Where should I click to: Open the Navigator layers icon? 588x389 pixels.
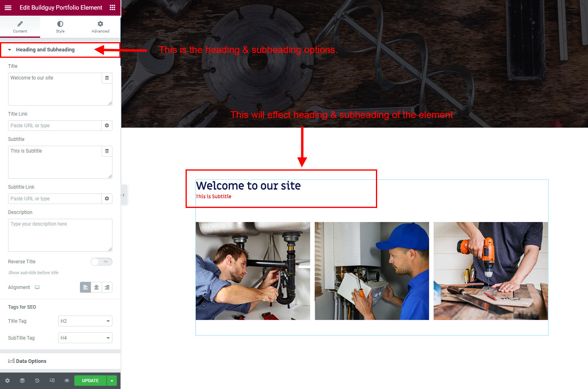(x=22, y=381)
